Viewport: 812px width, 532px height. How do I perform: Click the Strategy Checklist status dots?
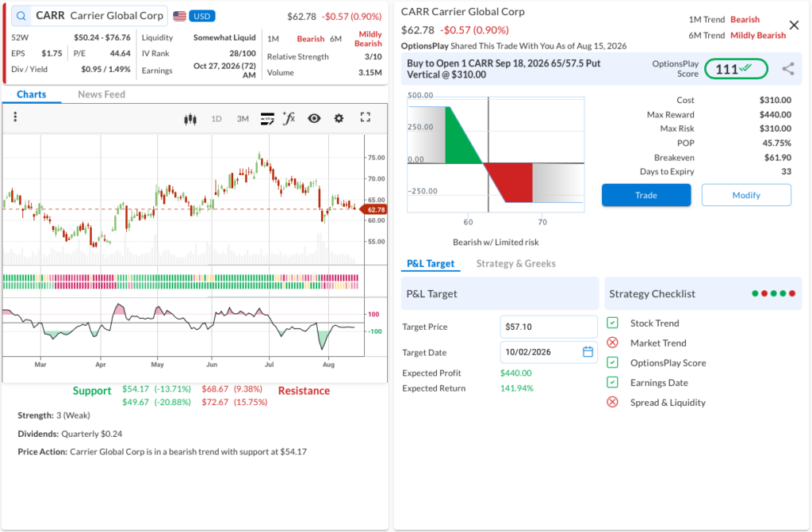pyautogui.click(x=774, y=293)
